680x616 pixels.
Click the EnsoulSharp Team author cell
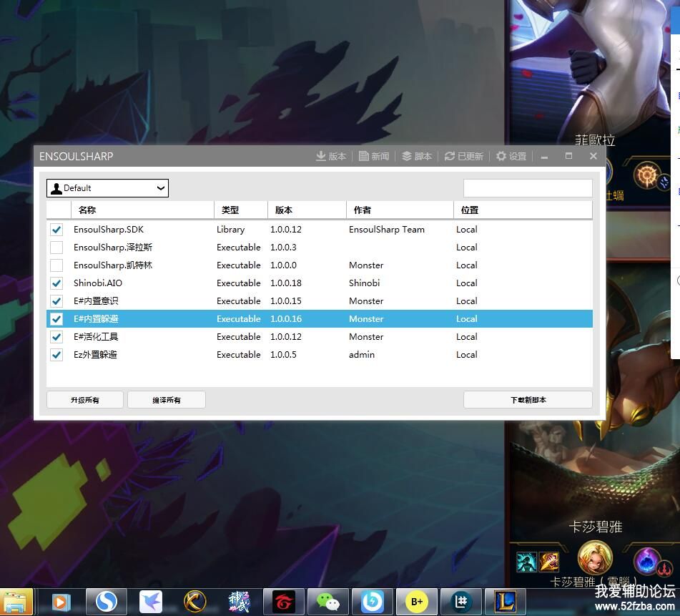[387, 230]
